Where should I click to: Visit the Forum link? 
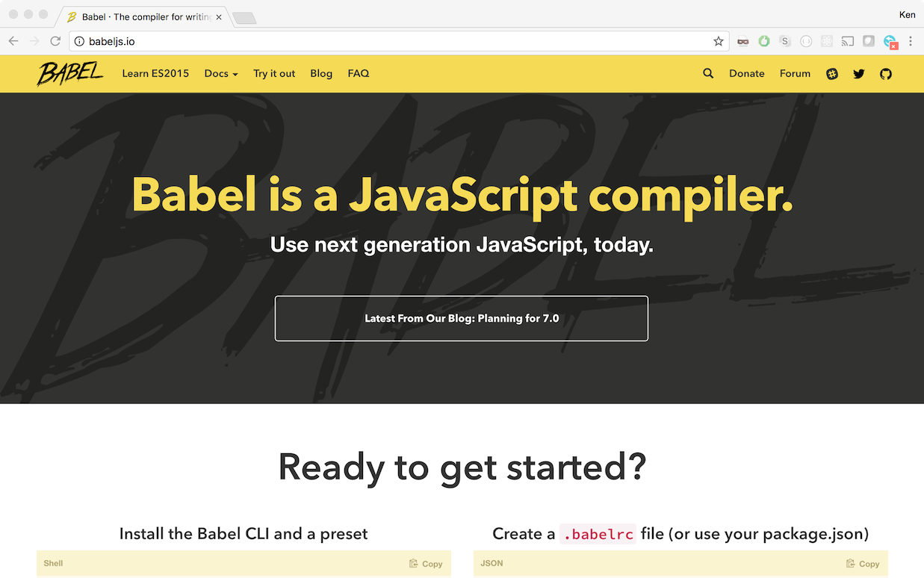[795, 73]
